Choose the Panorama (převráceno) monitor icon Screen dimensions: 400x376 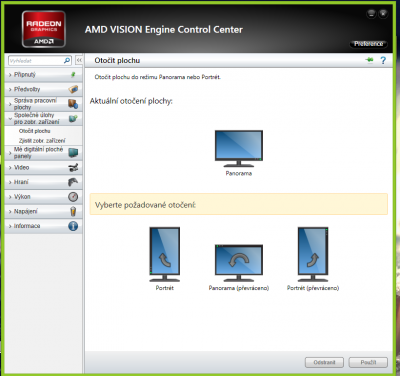(239, 263)
